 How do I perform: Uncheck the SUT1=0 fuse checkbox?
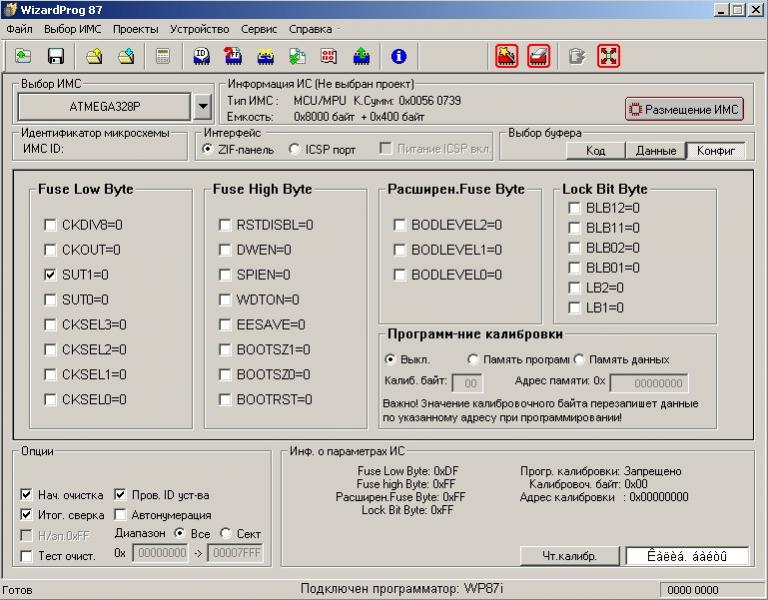pyautogui.click(x=50, y=275)
